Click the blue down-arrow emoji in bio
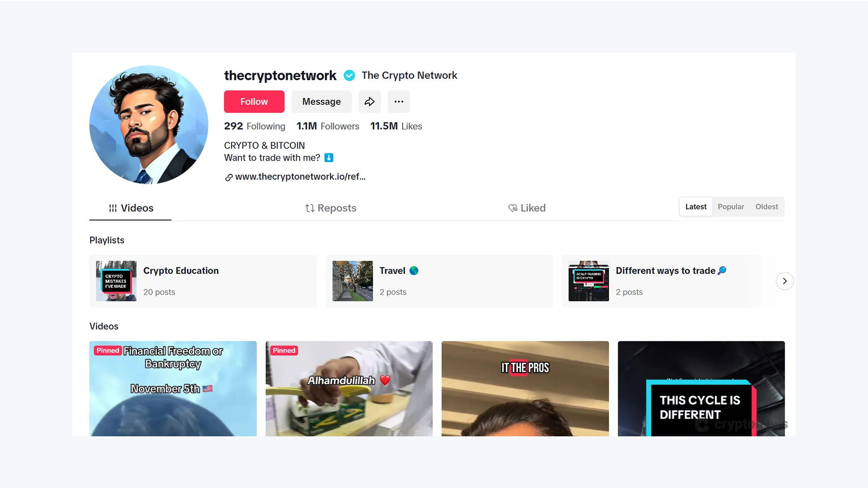 tap(329, 158)
